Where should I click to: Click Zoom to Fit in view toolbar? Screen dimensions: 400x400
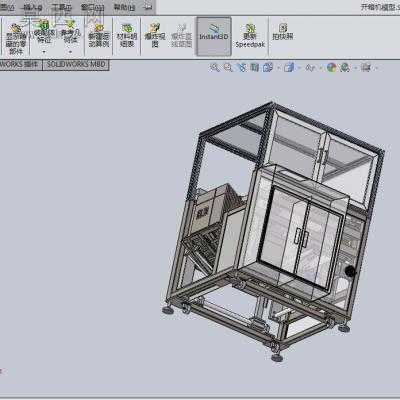(215, 68)
